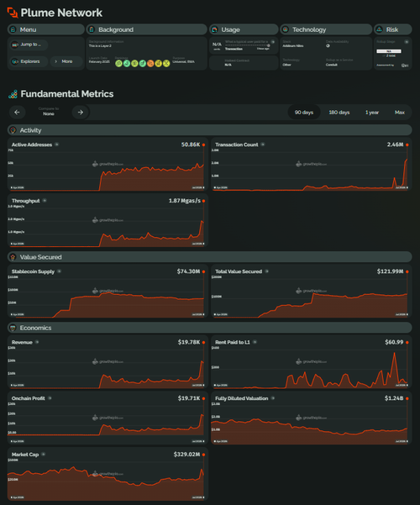Screen dimensions: 420x505
Task: Select the 180 days time range
Action: click(x=339, y=113)
